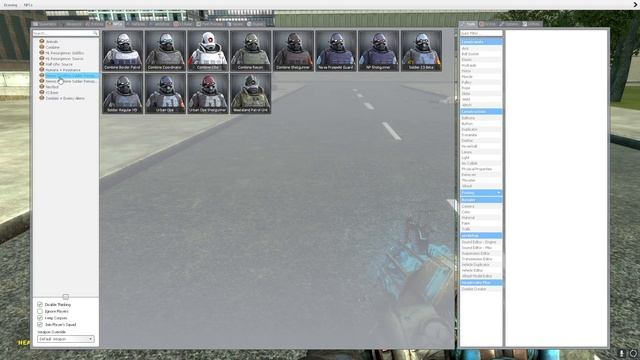This screenshot has height=360, width=640.
Task: Select the Wheel Model Editor tool
Action: (x=481, y=276)
